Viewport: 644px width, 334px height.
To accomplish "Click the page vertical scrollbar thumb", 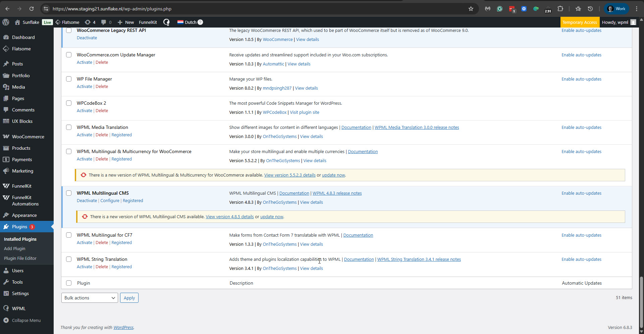I will (x=641, y=302).
